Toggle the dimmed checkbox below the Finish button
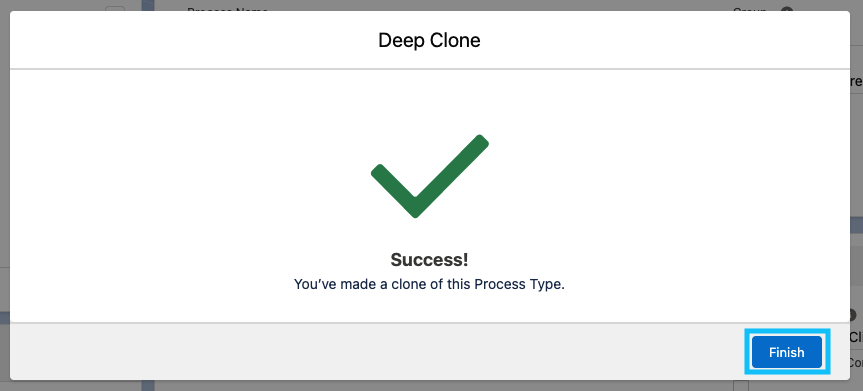Screen dimensions: 863x391 pyautogui.click(x=741, y=385)
